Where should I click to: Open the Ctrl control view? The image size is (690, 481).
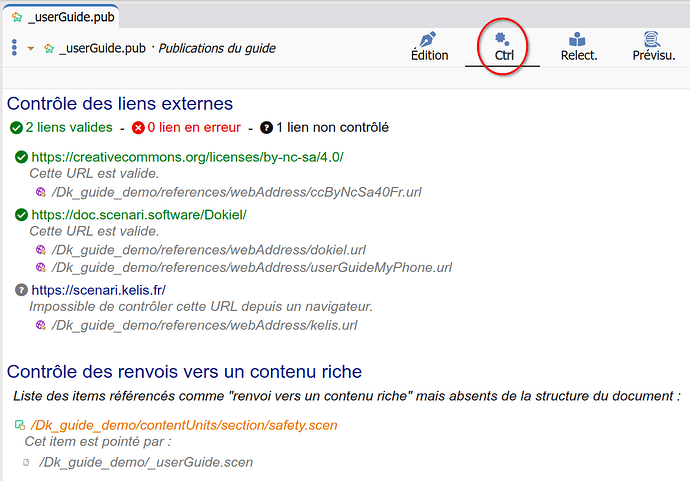503,40
